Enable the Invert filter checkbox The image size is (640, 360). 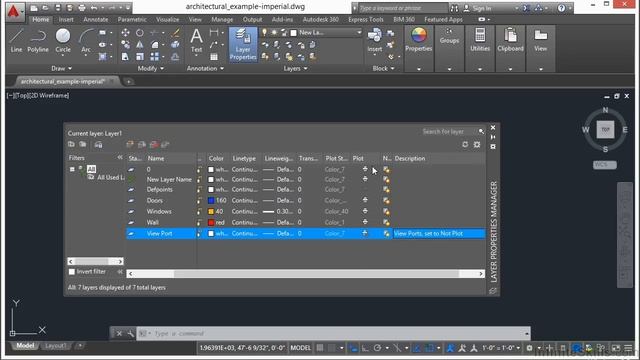[72, 271]
